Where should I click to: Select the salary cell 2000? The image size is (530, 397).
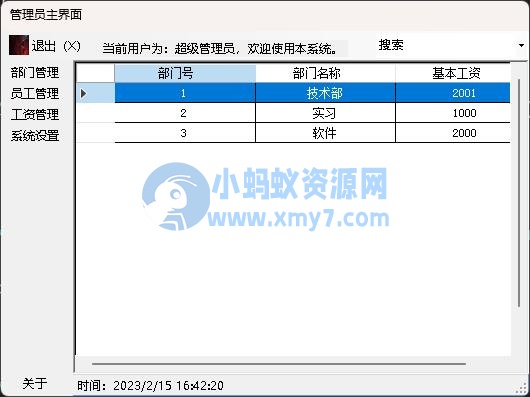453,133
